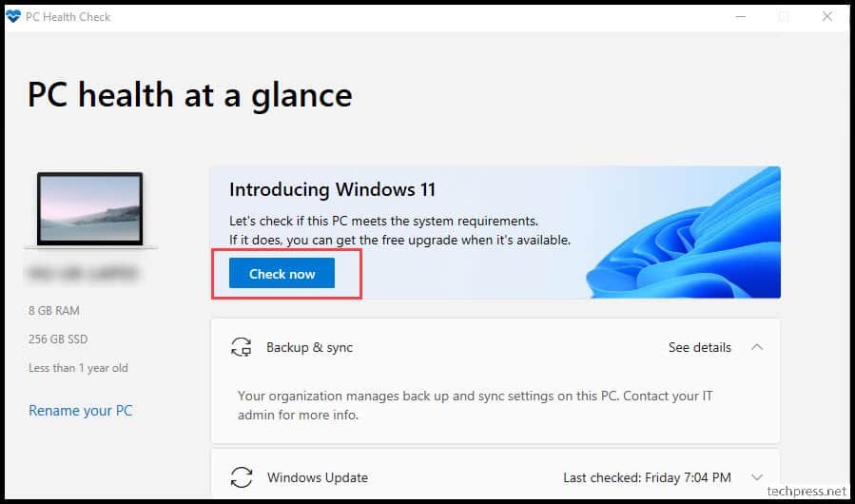This screenshot has width=855, height=504.
Task: Click the 8 GB RAM spec
Action: tap(54, 310)
